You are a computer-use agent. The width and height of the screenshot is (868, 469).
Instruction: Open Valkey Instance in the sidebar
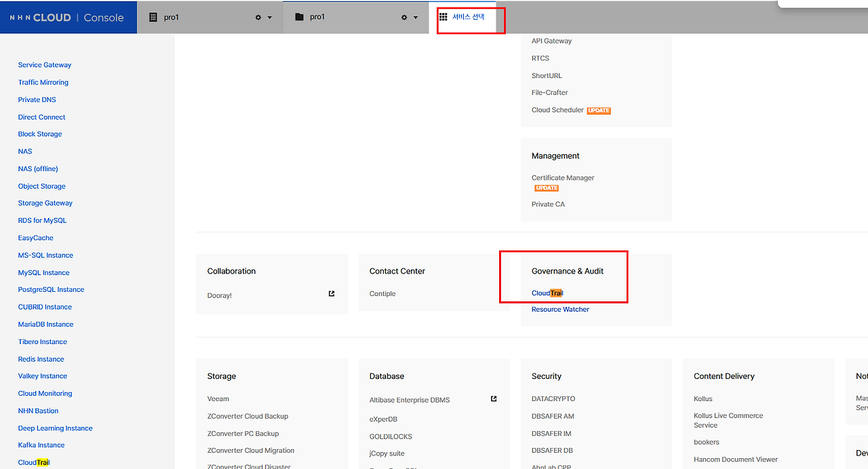tap(43, 376)
